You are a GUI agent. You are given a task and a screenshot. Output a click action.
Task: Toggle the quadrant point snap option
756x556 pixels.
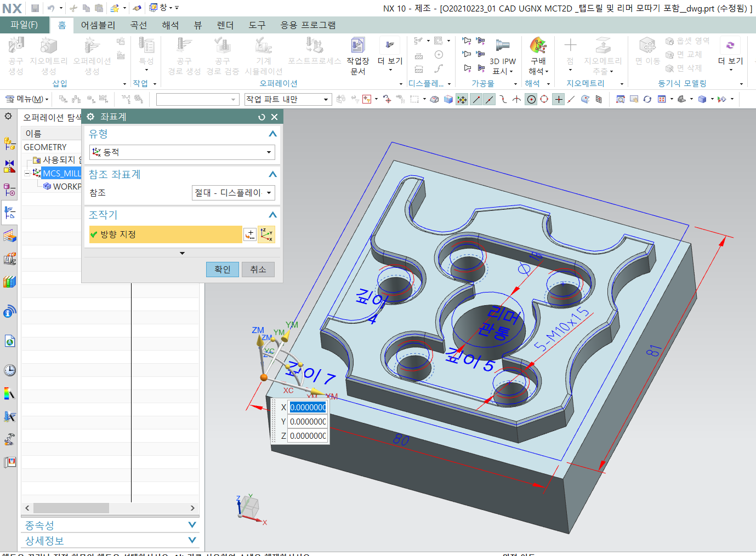coord(544,99)
